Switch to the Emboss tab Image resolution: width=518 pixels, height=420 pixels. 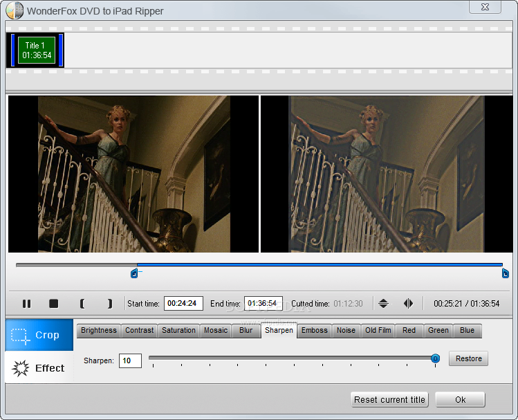(315, 331)
